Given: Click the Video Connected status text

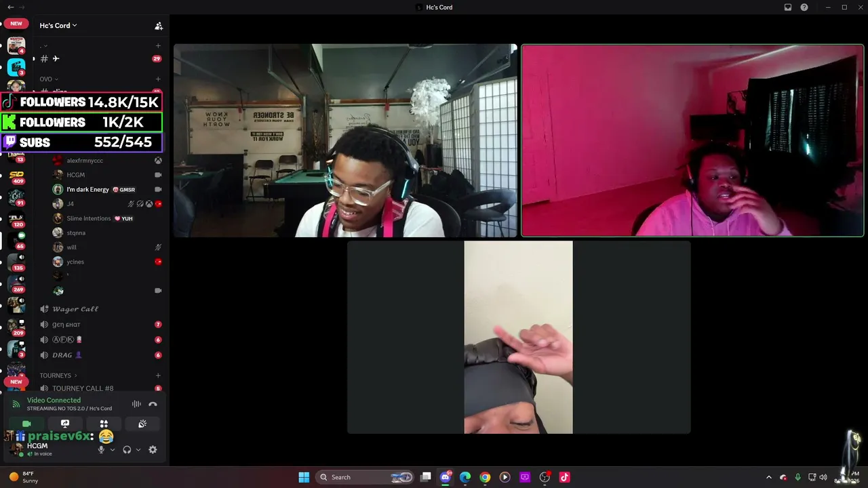Looking at the screenshot, I should tap(54, 401).
